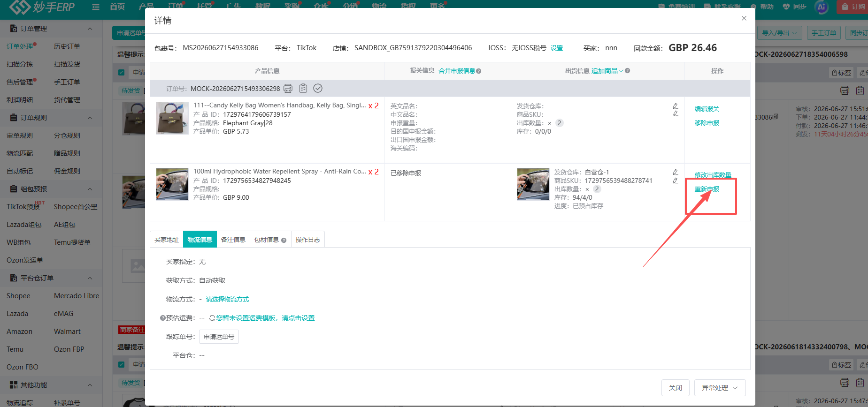The height and width of the screenshot is (407, 868).
Task: Click upper edit pencil for Candy Kelly Bag warehouse
Action: (x=675, y=106)
